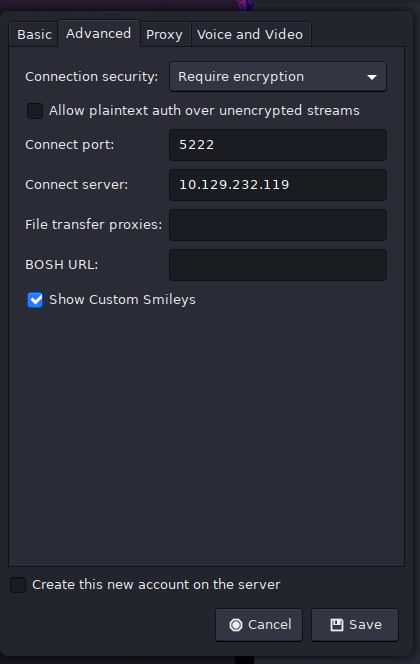Click the Connect server label text
Image resolution: width=420 pixels, height=664 pixels.
click(77, 185)
